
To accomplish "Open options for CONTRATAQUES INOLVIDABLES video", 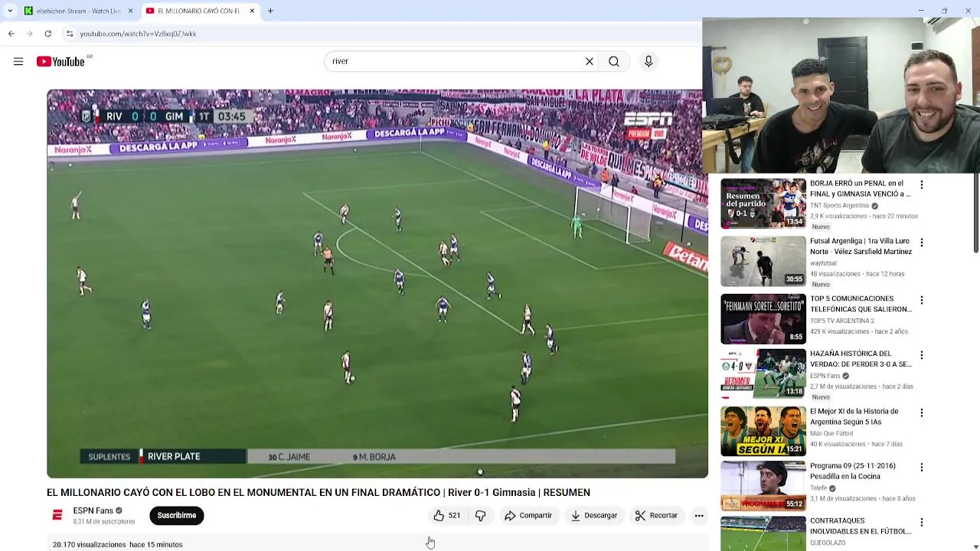I will click(x=922, y=522).
